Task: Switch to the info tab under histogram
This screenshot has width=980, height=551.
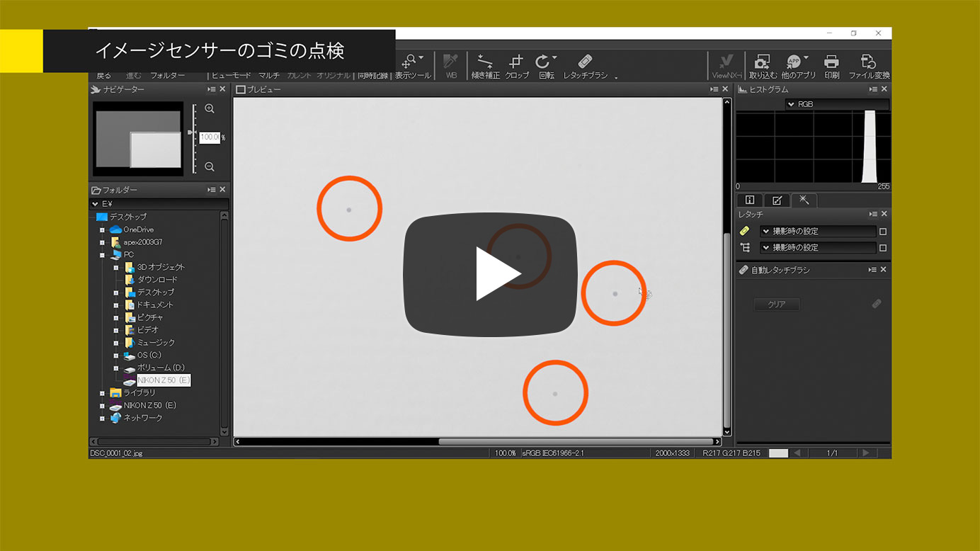Action: (x=750, y=200)
